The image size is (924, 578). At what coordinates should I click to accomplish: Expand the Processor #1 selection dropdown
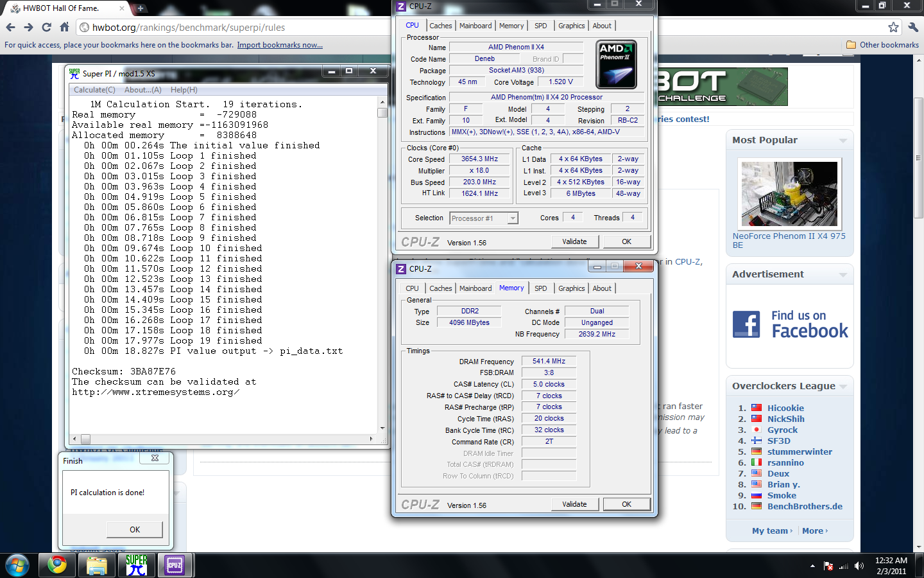coord(512,218)
